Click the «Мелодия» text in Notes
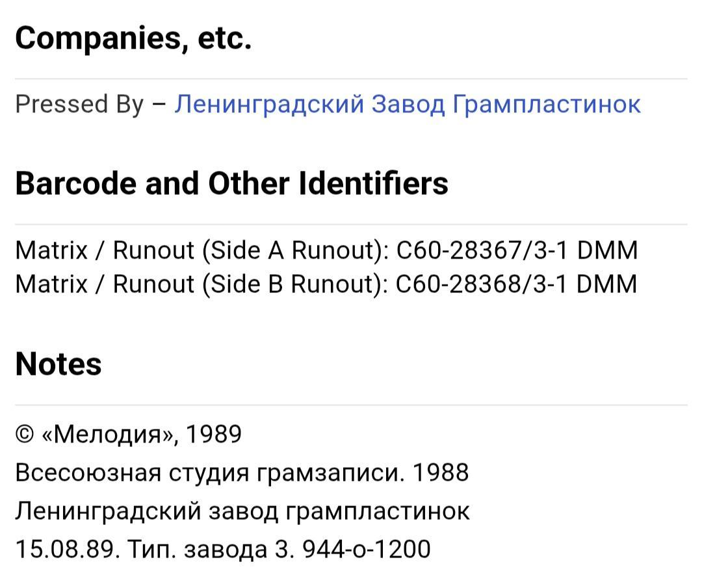702x588 pixels. tap(110, 434)
